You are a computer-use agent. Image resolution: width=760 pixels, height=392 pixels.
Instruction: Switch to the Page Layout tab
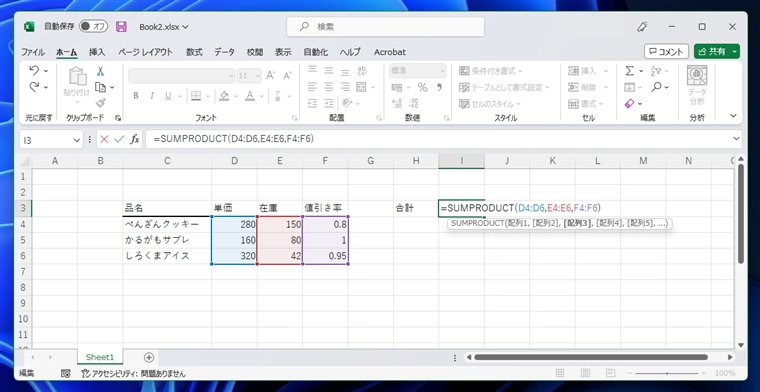pyautogui.click(x=145, y=52)
